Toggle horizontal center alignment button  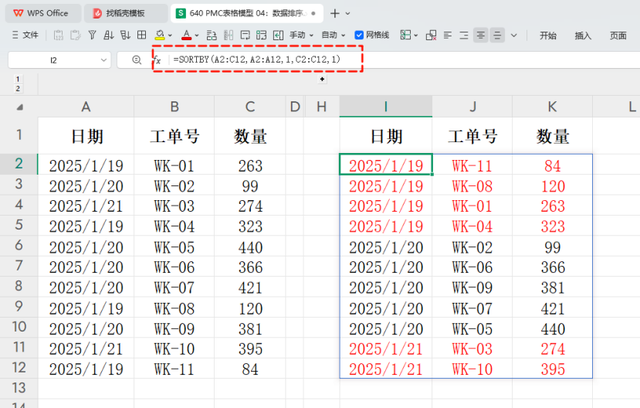[481, 35]
